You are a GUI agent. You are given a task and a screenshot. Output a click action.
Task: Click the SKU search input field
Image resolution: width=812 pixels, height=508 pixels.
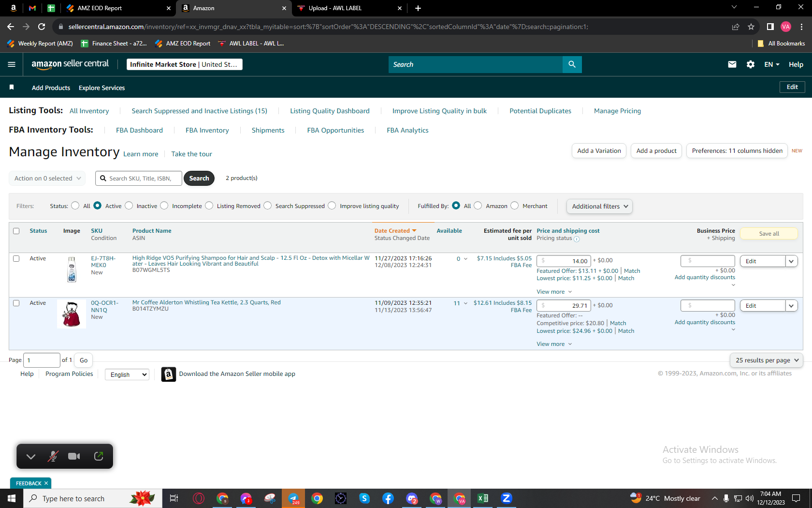point(139,179)
